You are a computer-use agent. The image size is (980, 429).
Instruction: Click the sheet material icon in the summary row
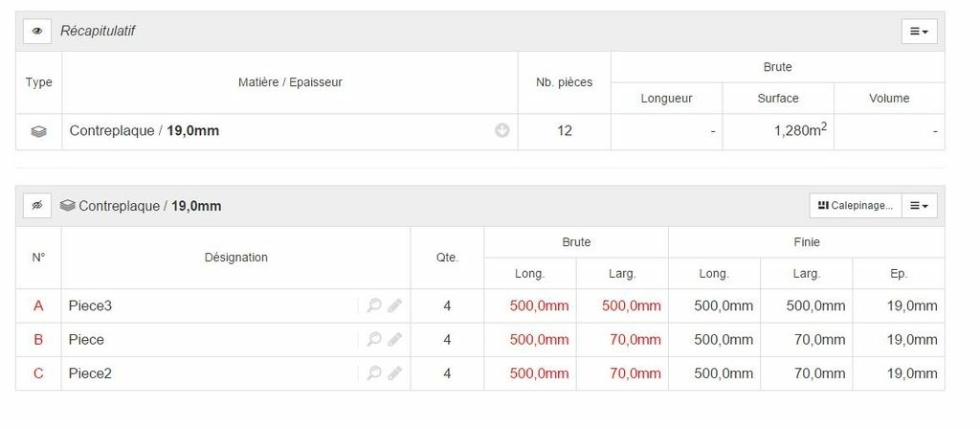[38, 132]
